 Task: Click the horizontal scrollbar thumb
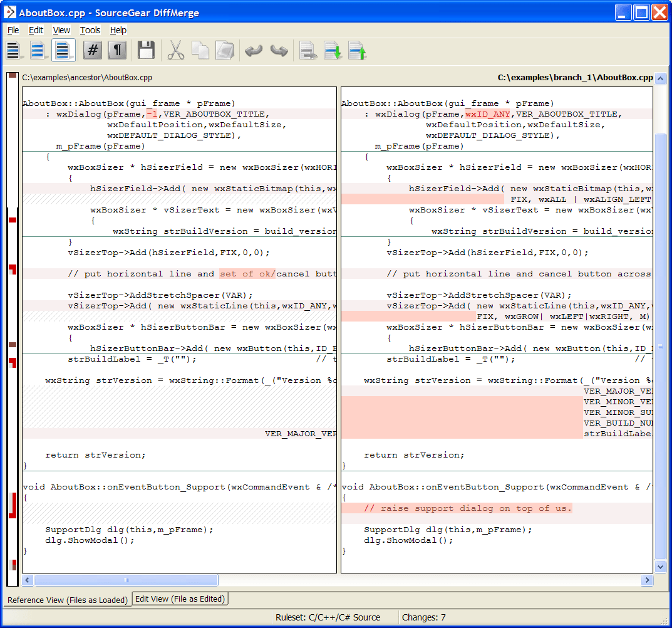tap(127, 580)
